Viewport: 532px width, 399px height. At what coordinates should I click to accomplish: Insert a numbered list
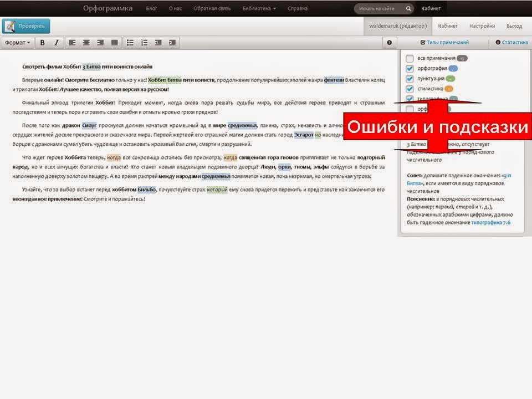click(144, 43)
